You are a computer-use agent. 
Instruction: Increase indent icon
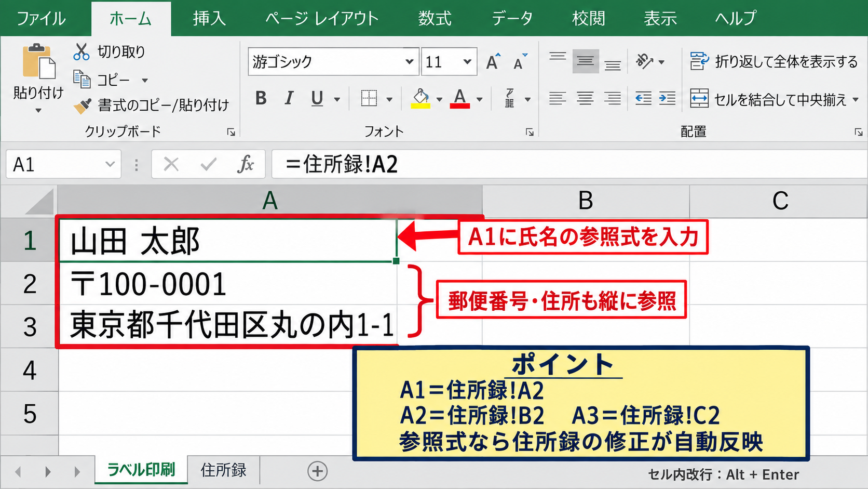[667, 98]
